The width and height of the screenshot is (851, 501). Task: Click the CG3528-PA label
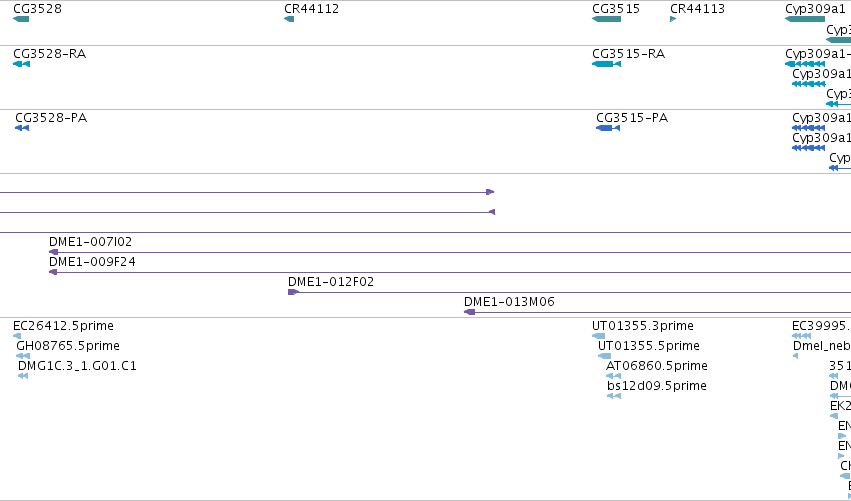coord(51,118)
